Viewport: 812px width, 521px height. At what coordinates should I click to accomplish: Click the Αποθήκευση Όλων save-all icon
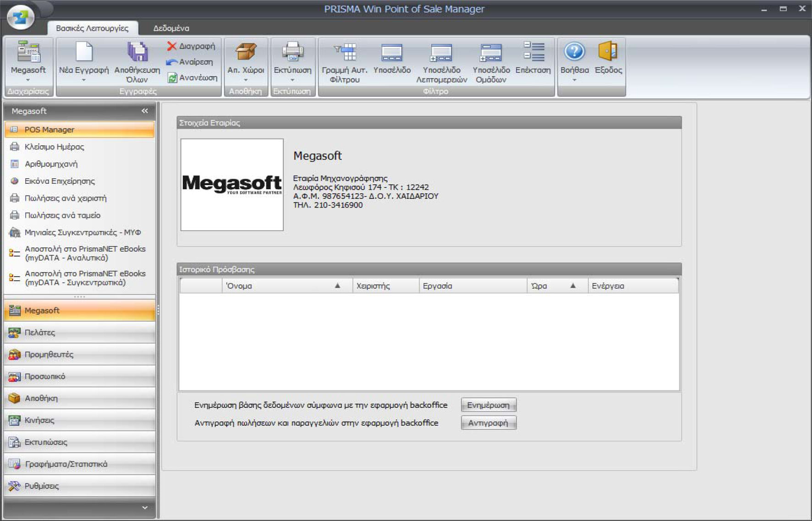pyautogui.click(x=137, y=53)
